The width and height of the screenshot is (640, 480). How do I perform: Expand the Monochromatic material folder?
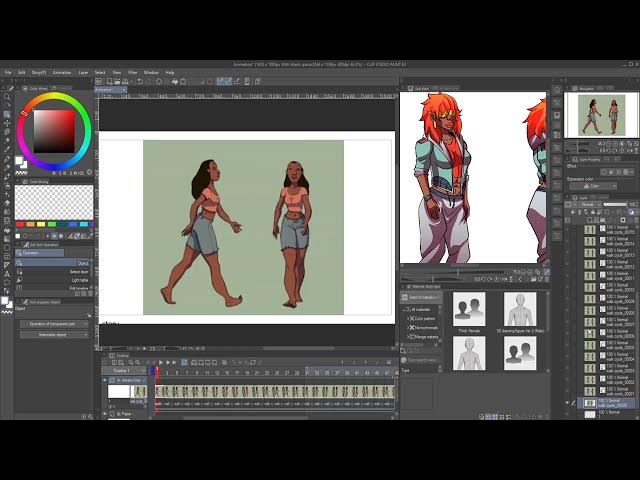pos(407,327)
